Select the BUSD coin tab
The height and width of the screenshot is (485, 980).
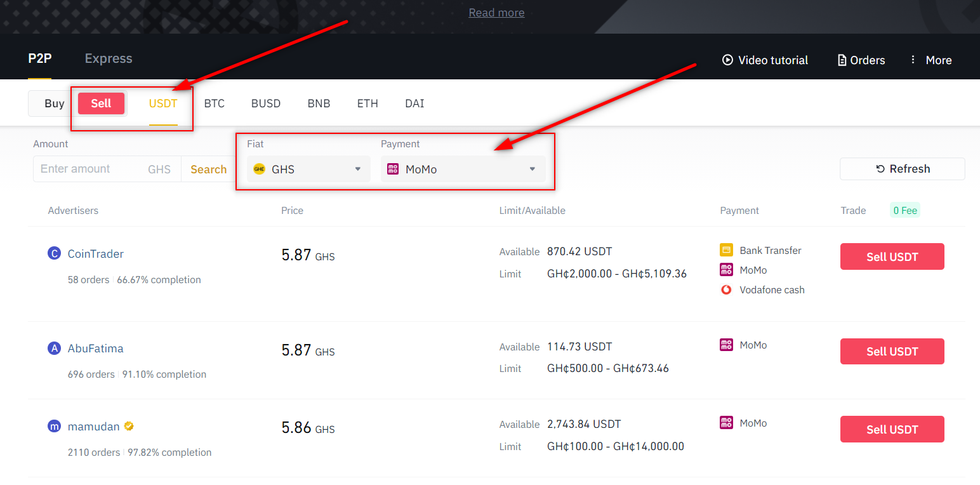click(266, 103)
